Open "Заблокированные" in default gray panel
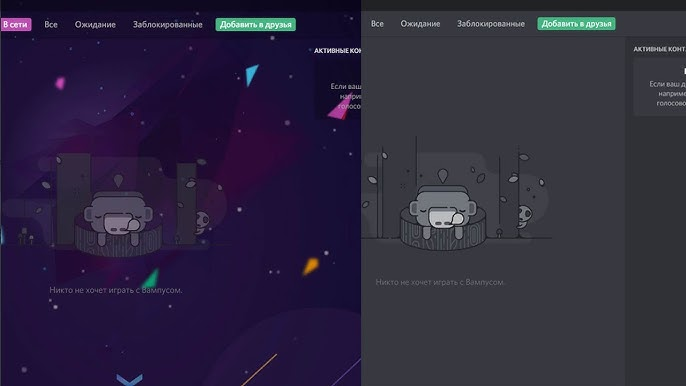686x386 pixels. (490, 24)
